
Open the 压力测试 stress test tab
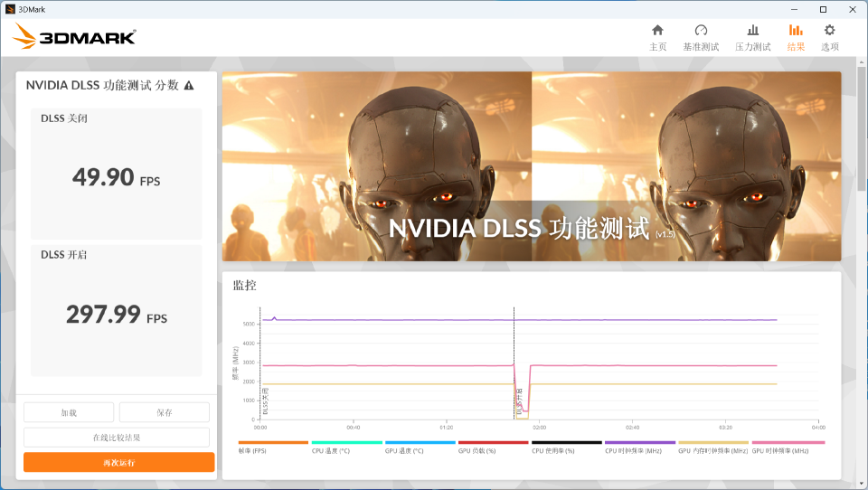753,38
